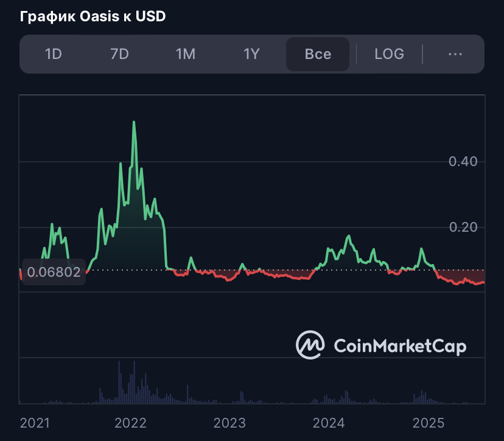504x441 pixels.
Task: Select the 1D time range
Action: (x=54, y=54)
